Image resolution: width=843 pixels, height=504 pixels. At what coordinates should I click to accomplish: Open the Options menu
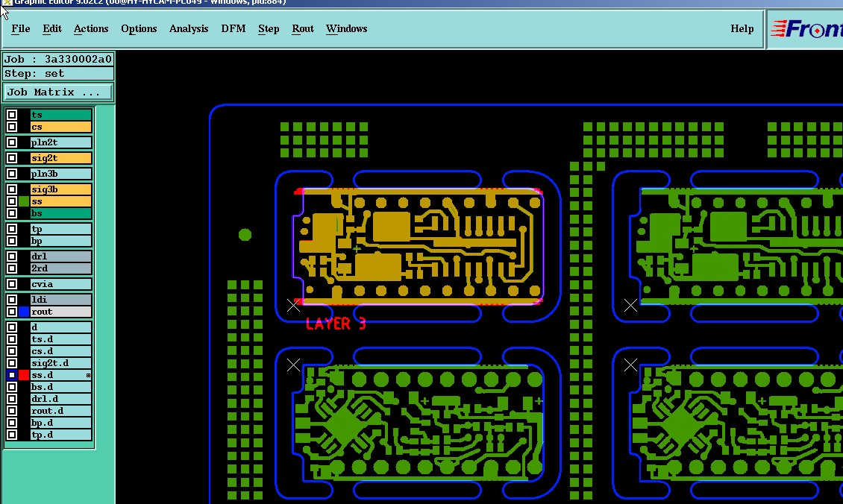click(x=139, y=29)
